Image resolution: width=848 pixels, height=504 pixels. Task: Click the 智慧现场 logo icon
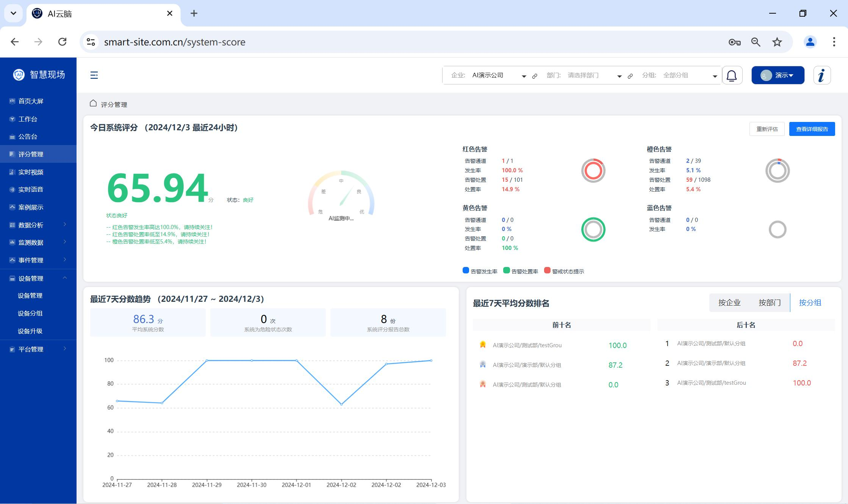click(19, 75)
